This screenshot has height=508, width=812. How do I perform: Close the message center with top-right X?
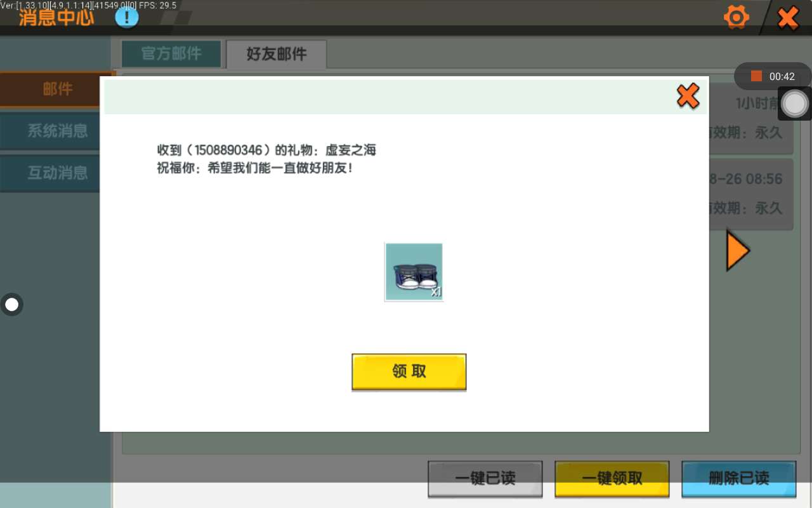tap(788, 18)
